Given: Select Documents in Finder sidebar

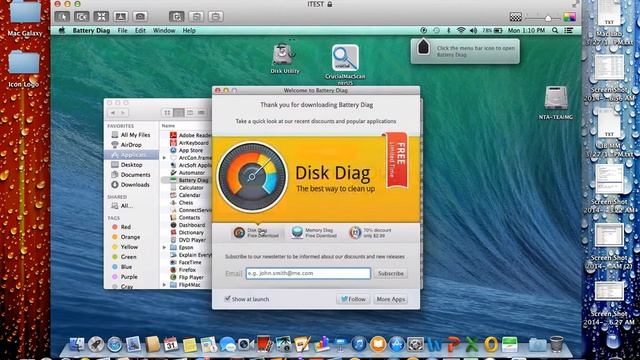Looking at the screenshot, I should [131, 174].
